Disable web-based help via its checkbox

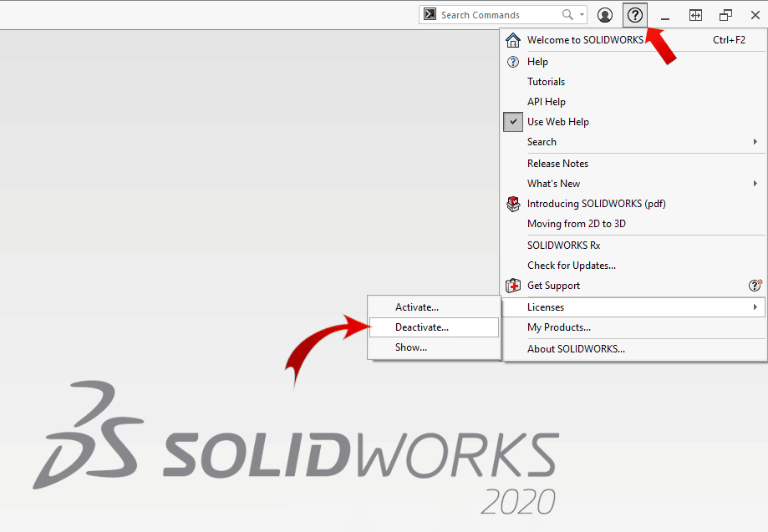(512, 121)
